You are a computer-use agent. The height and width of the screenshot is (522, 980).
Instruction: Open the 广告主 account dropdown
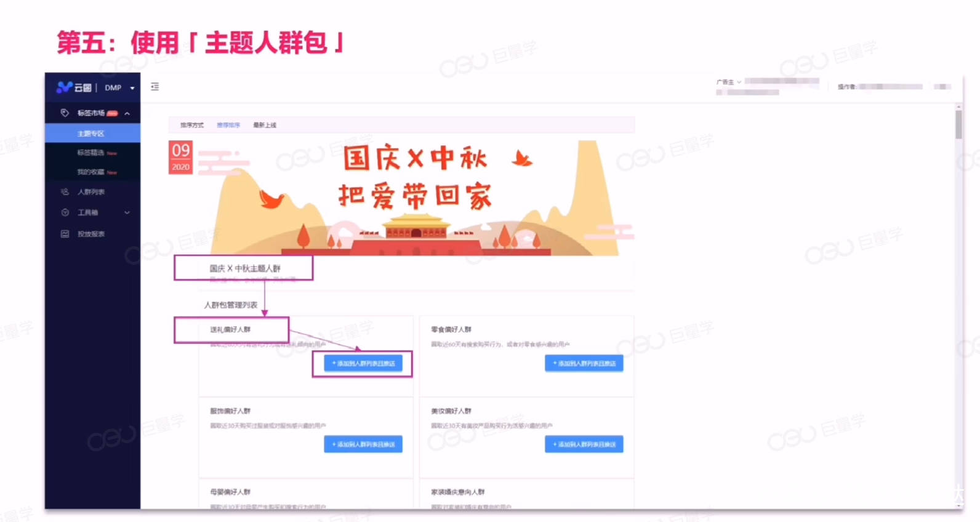tap(729, 82)
